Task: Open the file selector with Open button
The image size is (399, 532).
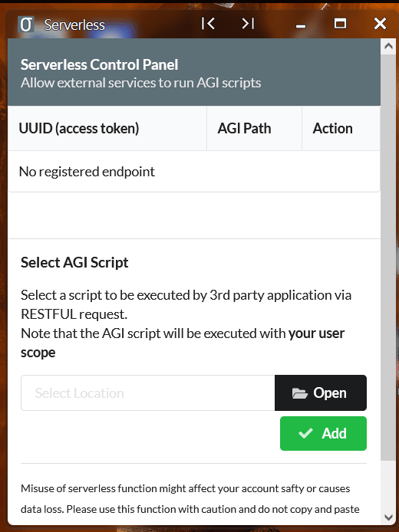Action: point(321,393)
